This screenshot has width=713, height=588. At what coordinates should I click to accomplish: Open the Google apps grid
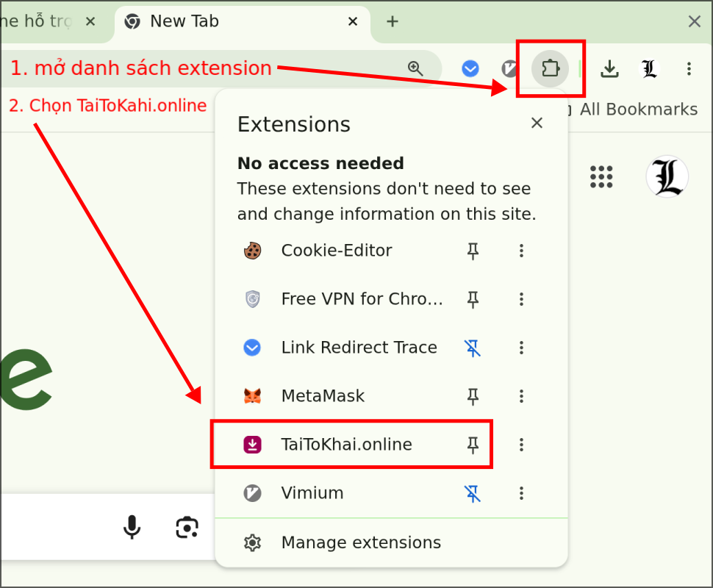point(601,176)
